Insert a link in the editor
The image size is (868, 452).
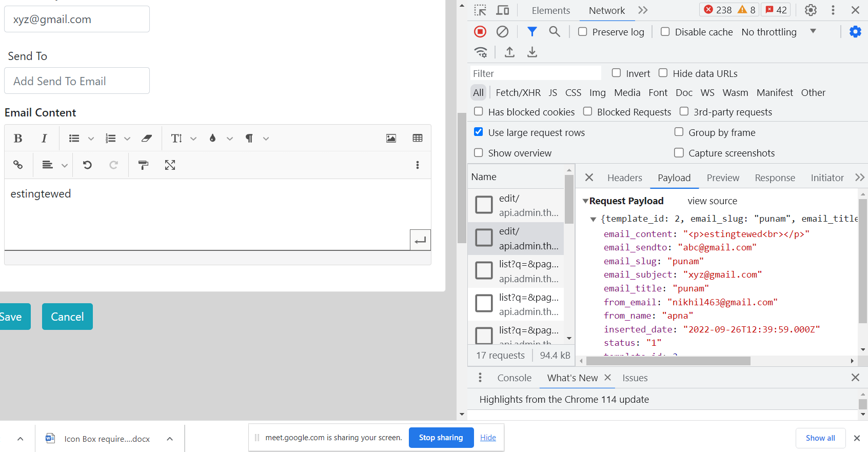18,165
